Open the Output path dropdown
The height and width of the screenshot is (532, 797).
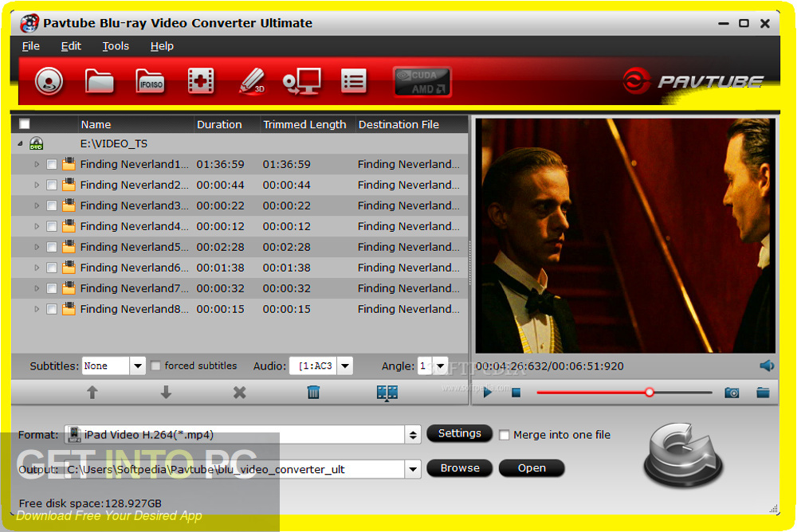413,469
